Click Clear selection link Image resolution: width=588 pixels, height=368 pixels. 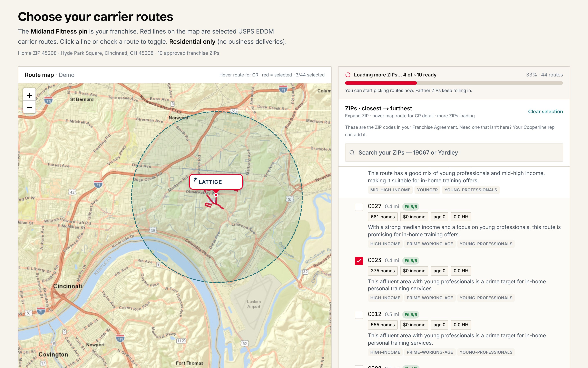545,111
